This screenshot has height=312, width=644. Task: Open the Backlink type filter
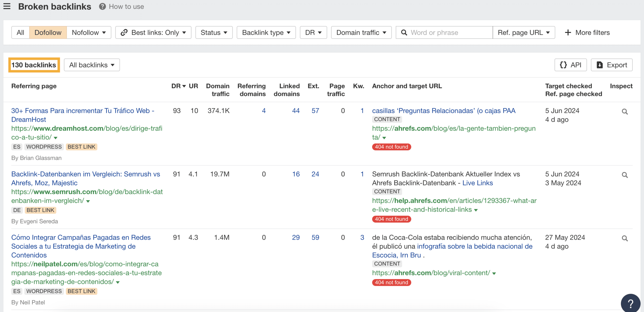[x=266, y=32]
